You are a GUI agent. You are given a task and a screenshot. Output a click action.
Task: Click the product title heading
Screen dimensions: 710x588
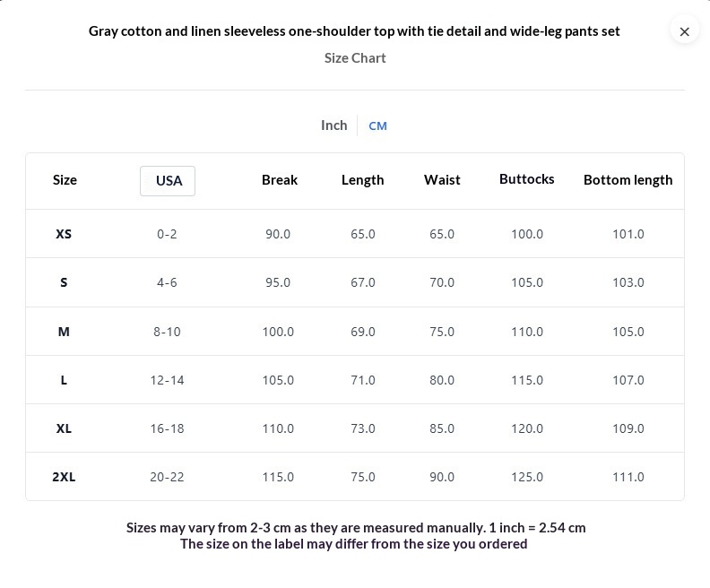coord(354,31)
